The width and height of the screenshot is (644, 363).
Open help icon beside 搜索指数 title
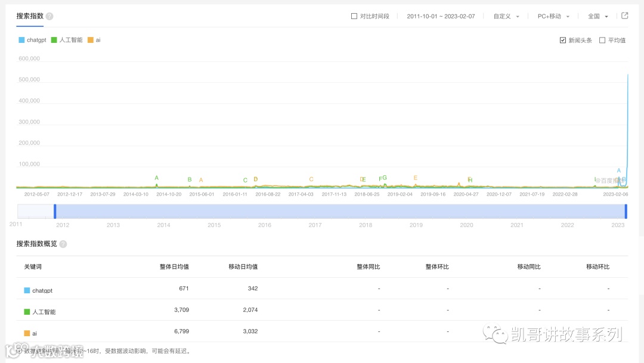[49, 17]
